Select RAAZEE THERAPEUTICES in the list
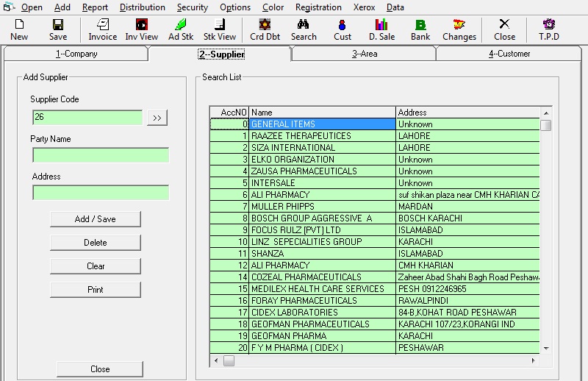Screen dimensions: 588x381 click(375, 136)
